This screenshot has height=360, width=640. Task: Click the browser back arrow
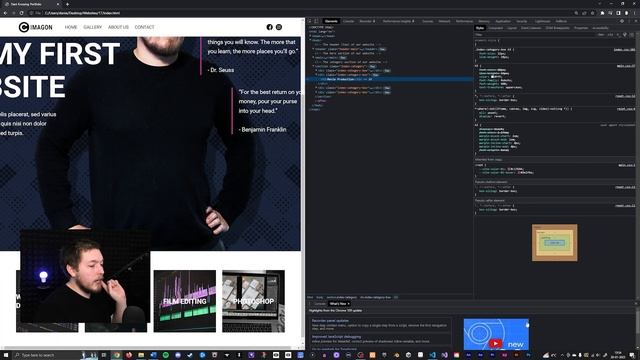[5, 13]
